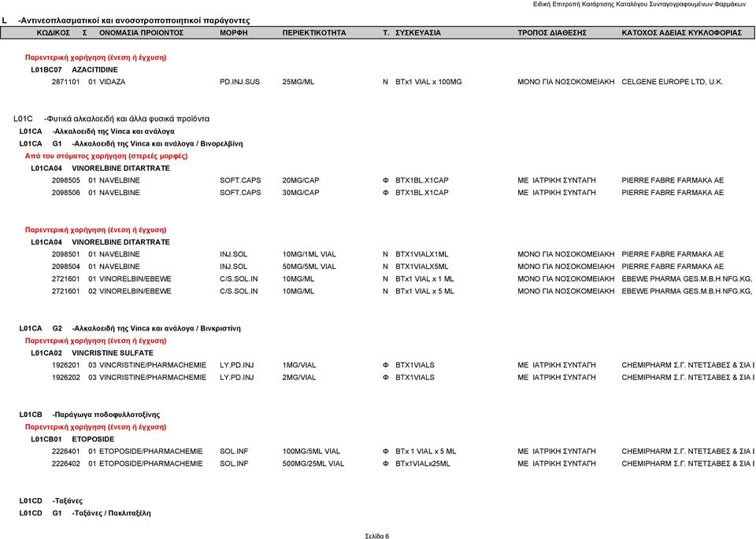Click the page number Σελίδα 6
The width and height of the screenshot is (756, 539).
377,536
